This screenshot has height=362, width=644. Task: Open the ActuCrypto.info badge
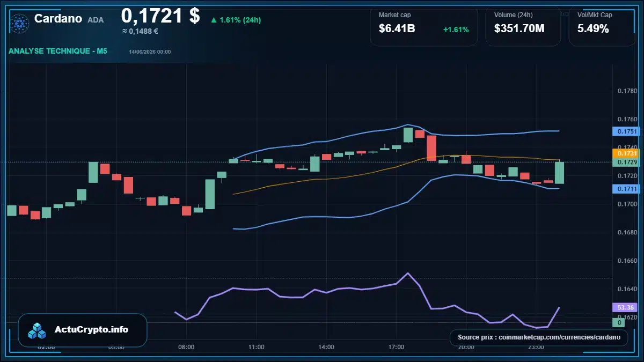click(x=83, y=330)
